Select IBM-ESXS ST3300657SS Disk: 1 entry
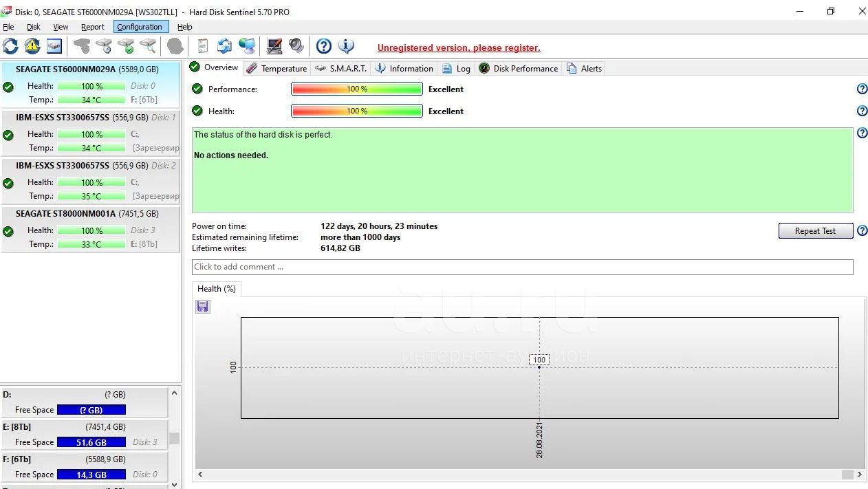This screenshot has height=489, width=868. click(x=91, y=133)
